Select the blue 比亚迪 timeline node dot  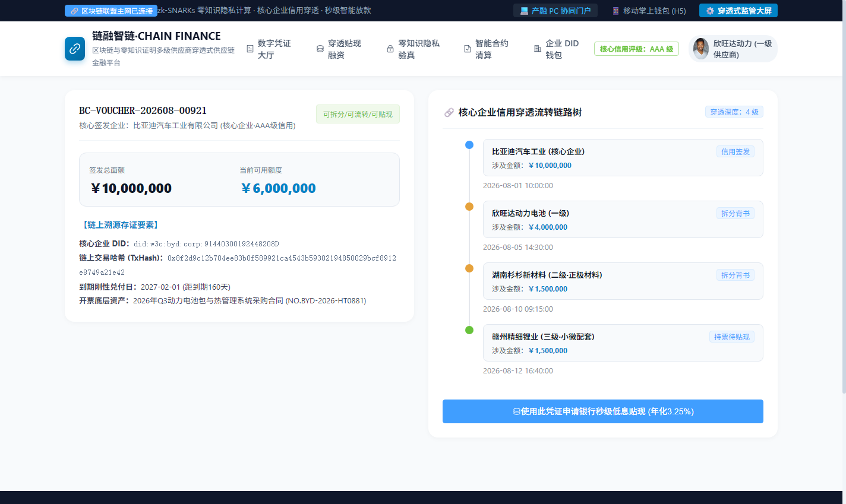[x=469, y=145]
